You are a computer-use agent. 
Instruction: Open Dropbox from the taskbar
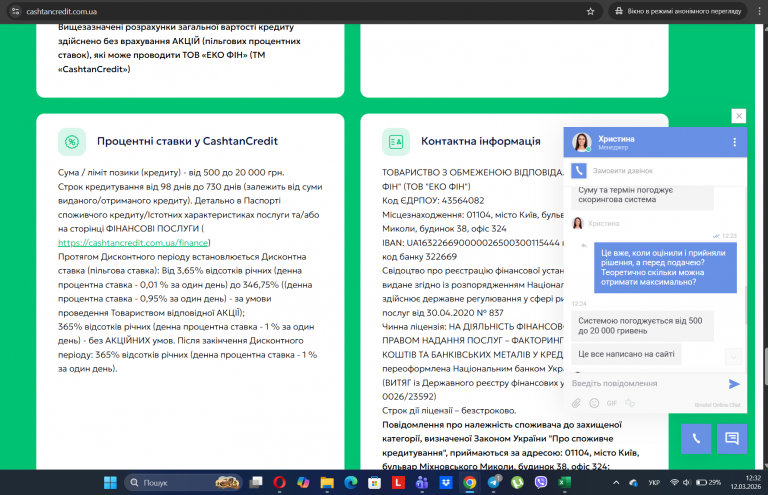click(x=446, y=483)
